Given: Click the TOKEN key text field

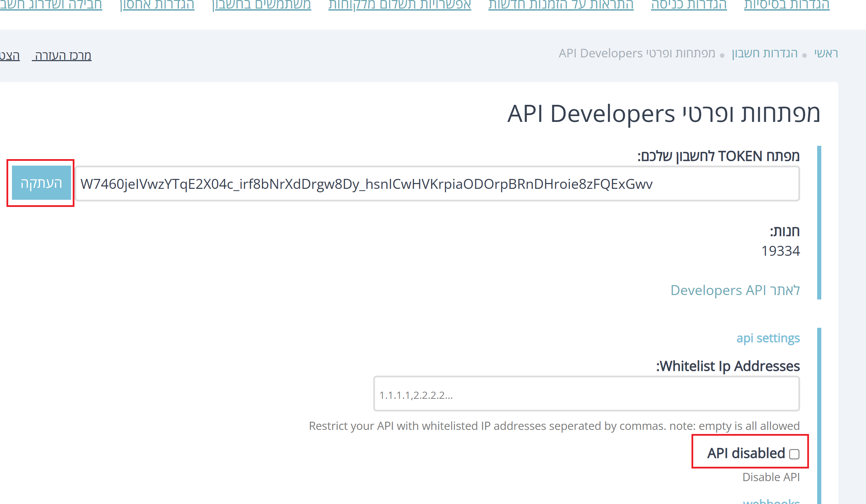Looking at the screenshot, I should (436, 184).
